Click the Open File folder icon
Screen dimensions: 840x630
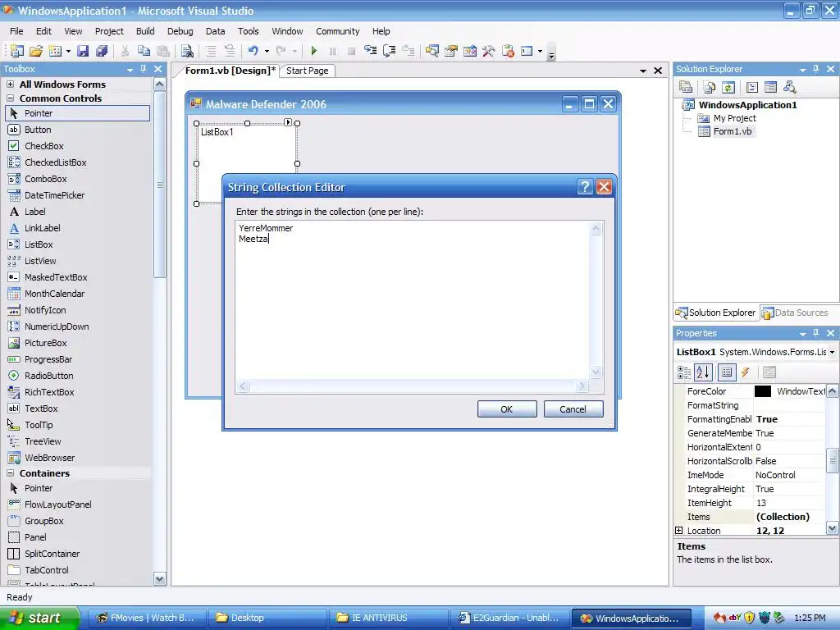(x=36, y=51)
